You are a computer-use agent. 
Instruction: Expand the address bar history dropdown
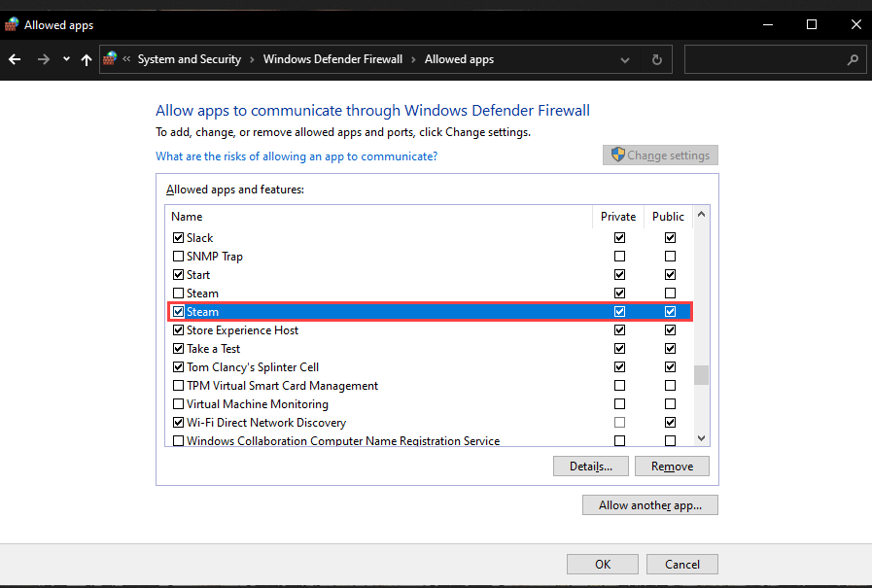625,60
